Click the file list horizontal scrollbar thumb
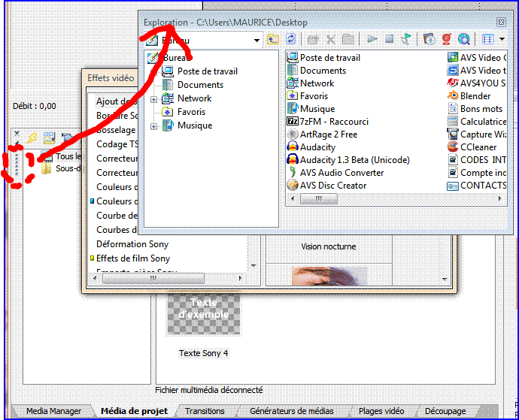This screenshot has width=519, height=420. pos(318,199)
